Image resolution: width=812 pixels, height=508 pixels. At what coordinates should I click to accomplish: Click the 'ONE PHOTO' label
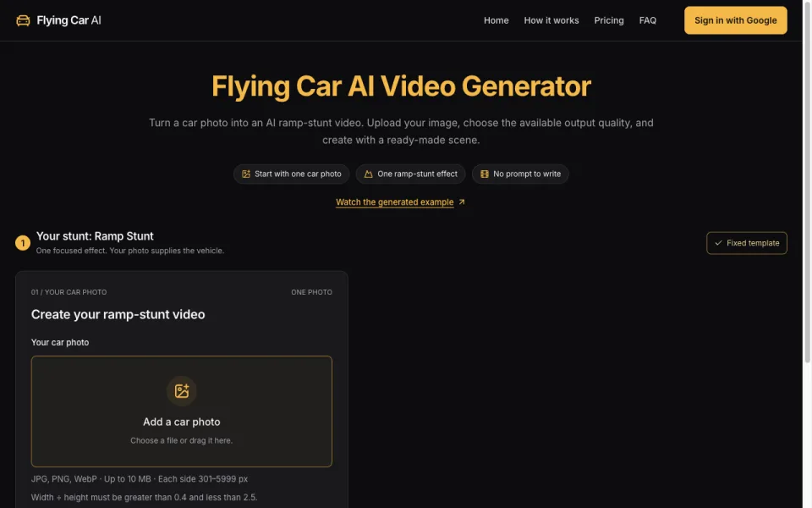pos(311,292)
